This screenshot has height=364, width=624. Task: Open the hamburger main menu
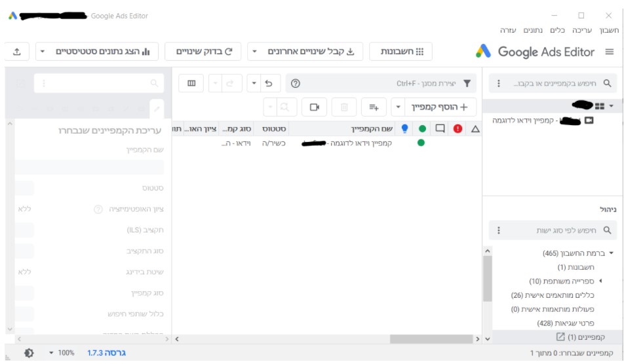610,52
